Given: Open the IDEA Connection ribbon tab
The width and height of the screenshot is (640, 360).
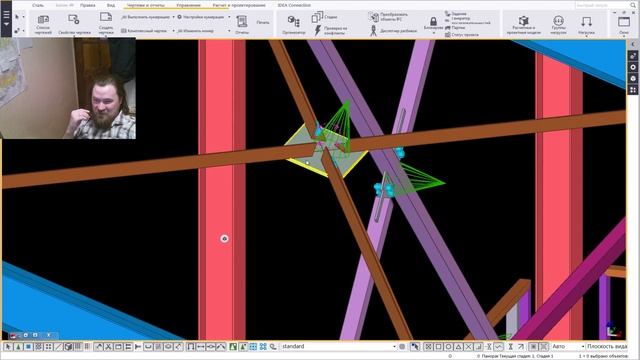Looking at the screenshot, I should [x=294, y=5].
